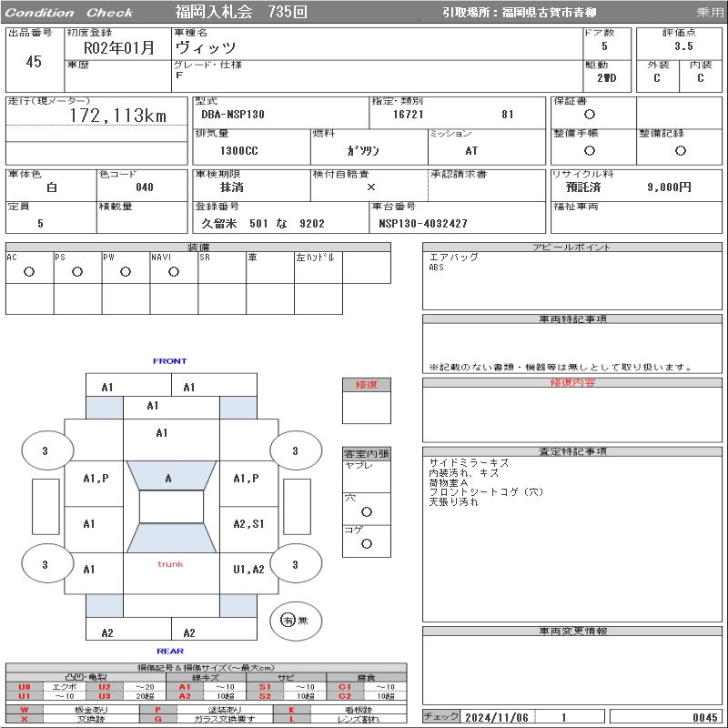
Task: Toggle the 保証書 circle mark
Action: click(590, 115)
